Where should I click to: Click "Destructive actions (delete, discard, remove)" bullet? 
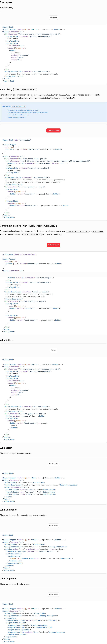23,110
